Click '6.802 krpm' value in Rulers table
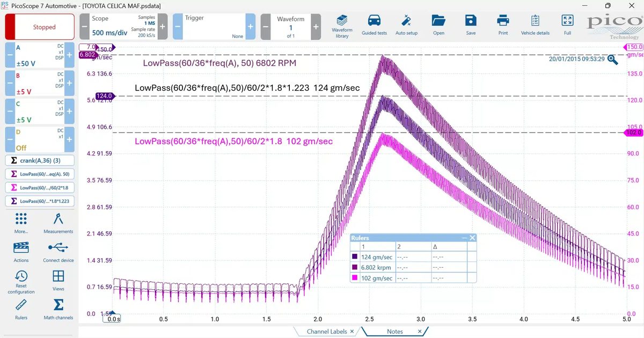The image size is (644, 338). click(x=377, y=267)
